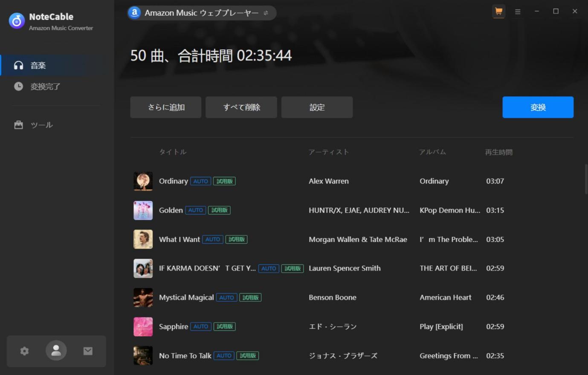Click the タイトル column header
The image size is (588, 375).
pyautogui.click(x=173, y=152)
